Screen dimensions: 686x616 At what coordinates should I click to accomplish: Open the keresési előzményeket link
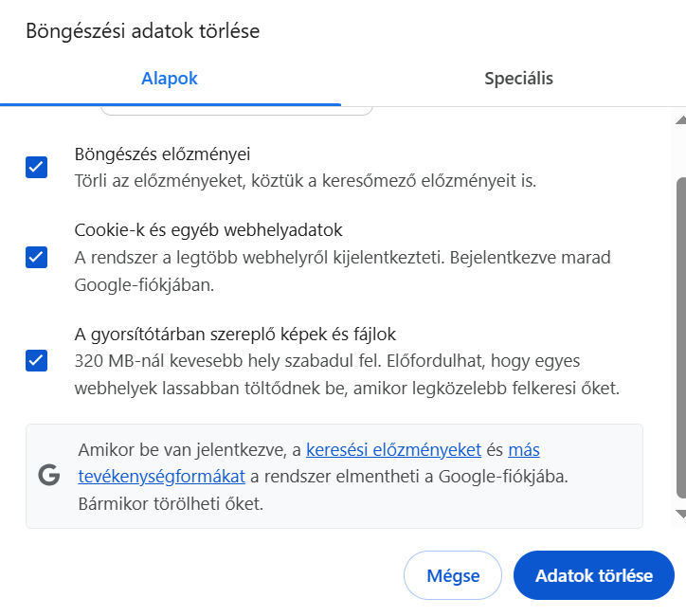[x=393, y=450]
